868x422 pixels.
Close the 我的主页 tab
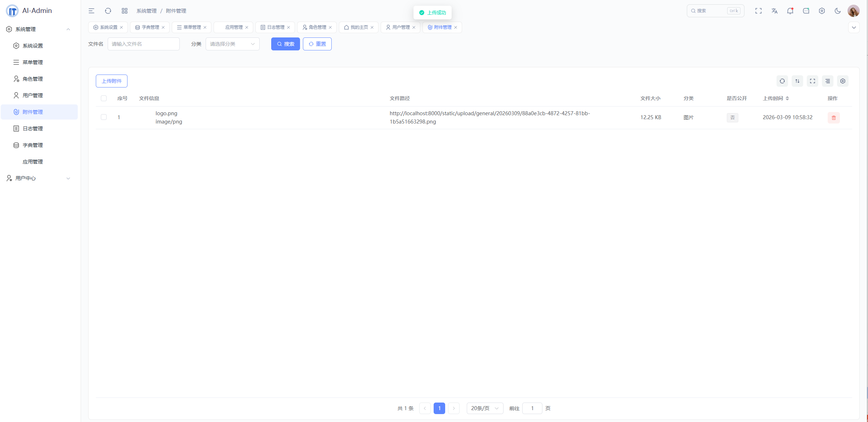372,27
